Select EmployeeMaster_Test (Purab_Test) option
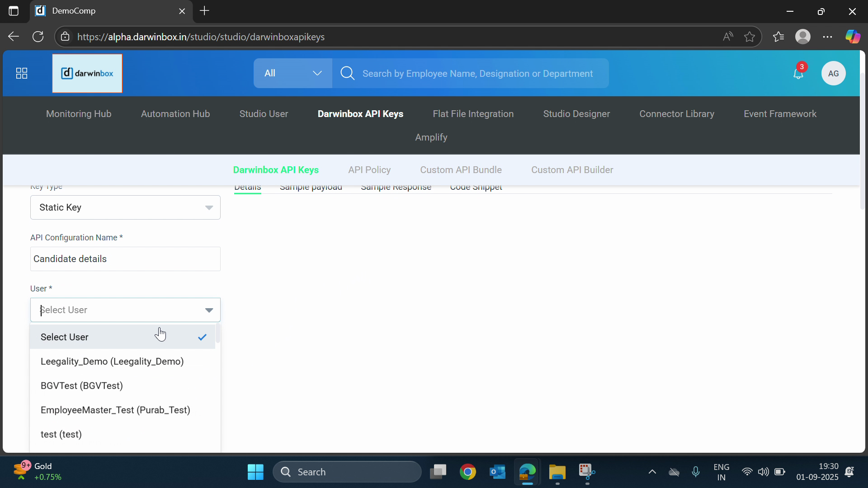The height and width of the screenshot is (488, 868). click(115, 410)
